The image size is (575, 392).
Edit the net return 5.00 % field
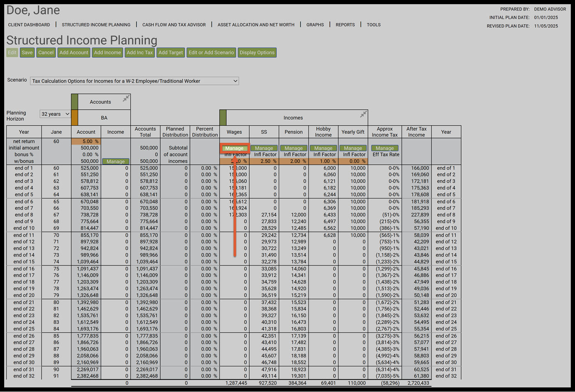(x=86, y=141)
